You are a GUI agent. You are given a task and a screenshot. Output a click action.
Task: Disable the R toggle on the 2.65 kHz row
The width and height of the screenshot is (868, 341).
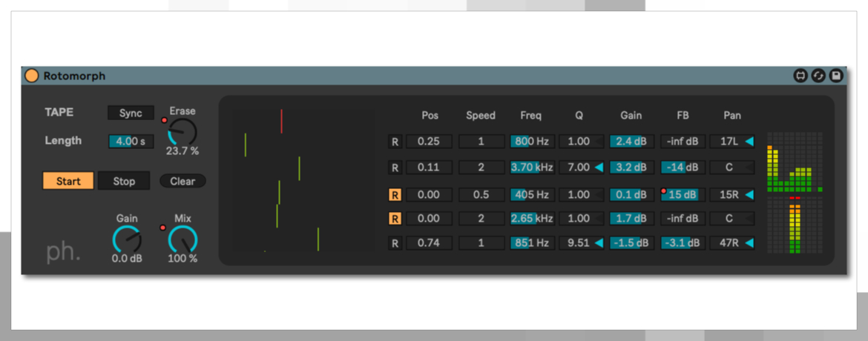pos(395,219)
